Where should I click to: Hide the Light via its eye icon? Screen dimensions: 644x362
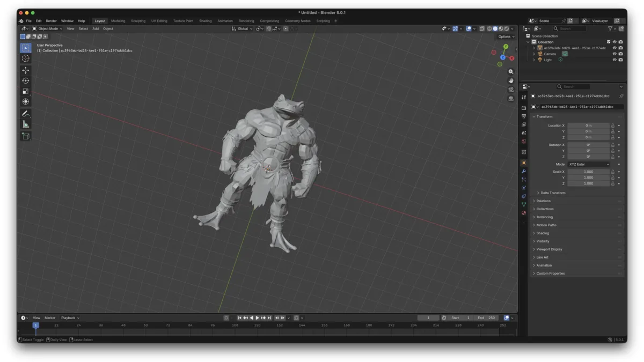point(614,60)
